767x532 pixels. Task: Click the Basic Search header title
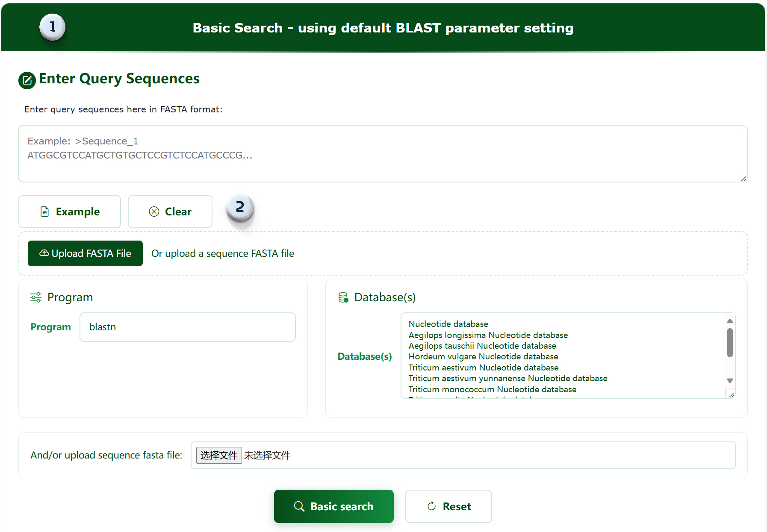pos(383,28)
